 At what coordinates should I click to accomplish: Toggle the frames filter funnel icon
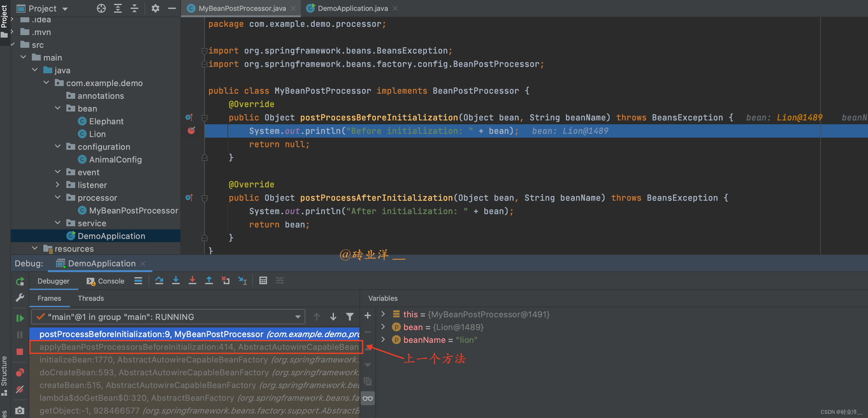pyautogui.click(x=350, y=317)
